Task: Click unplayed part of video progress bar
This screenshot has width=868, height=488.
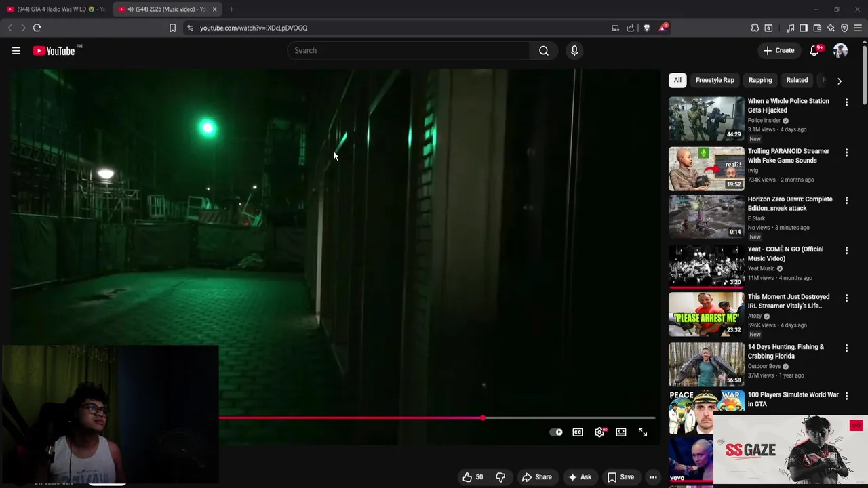Action: click(570, 418)
